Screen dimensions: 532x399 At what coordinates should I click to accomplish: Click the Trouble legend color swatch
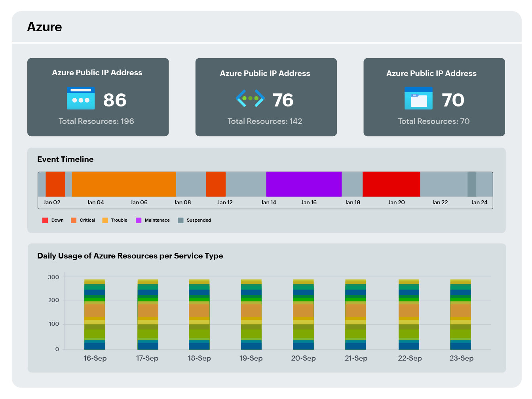(x=105, y=220)
